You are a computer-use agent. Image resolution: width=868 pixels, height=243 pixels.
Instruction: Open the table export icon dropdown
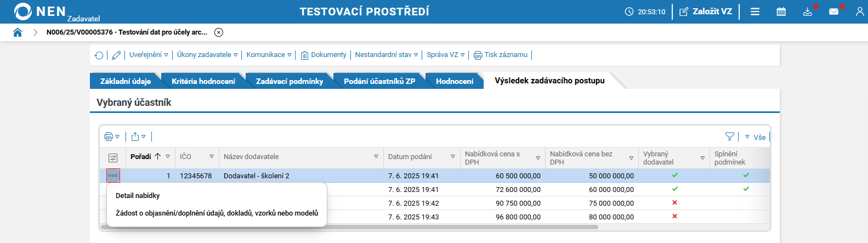click(x=138, y=137)
